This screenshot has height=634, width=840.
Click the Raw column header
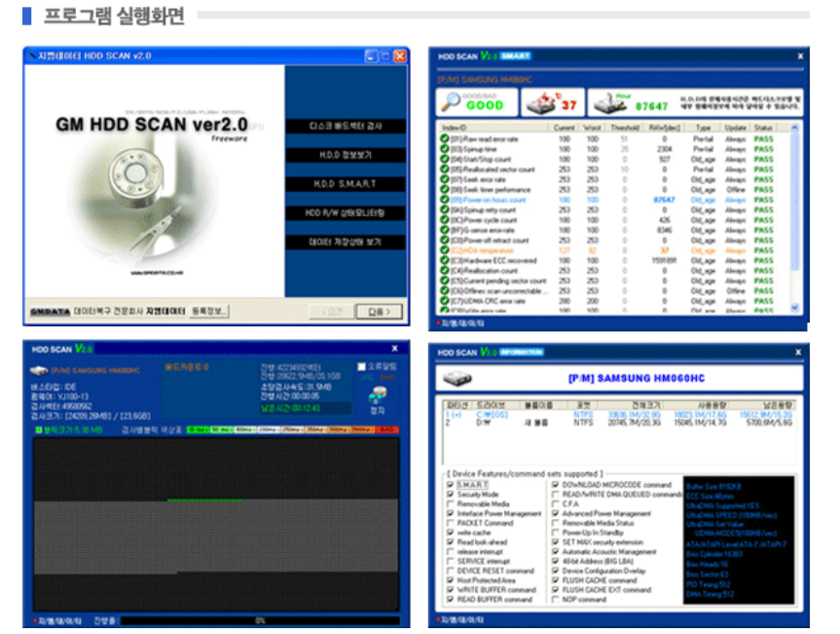[664, 128]
